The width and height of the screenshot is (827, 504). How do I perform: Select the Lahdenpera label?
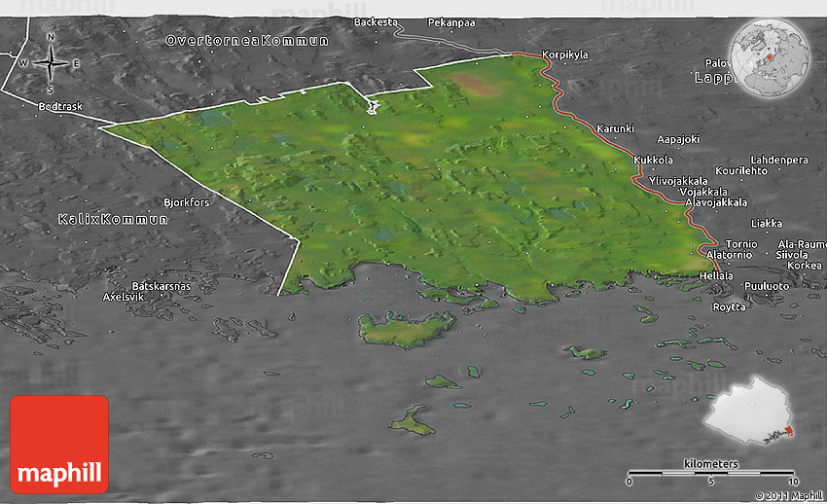click(x=779, y=160)
